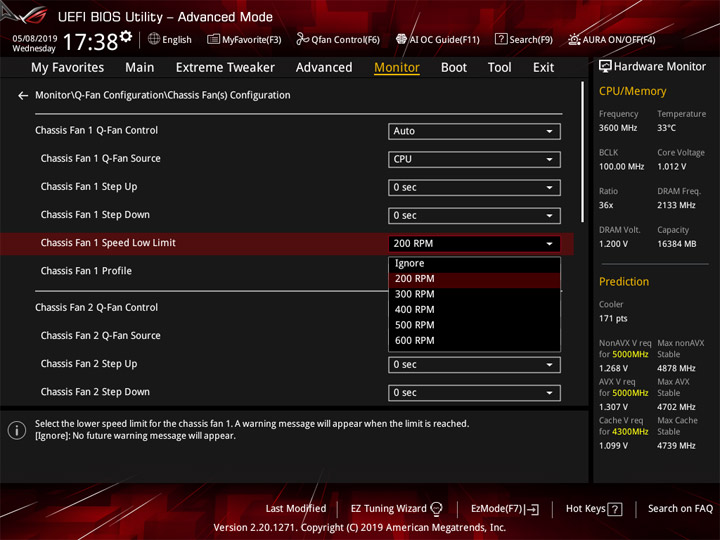Click the EzMode(F7) exit arrow icon
720x540 pixels.
coord(532,509)
